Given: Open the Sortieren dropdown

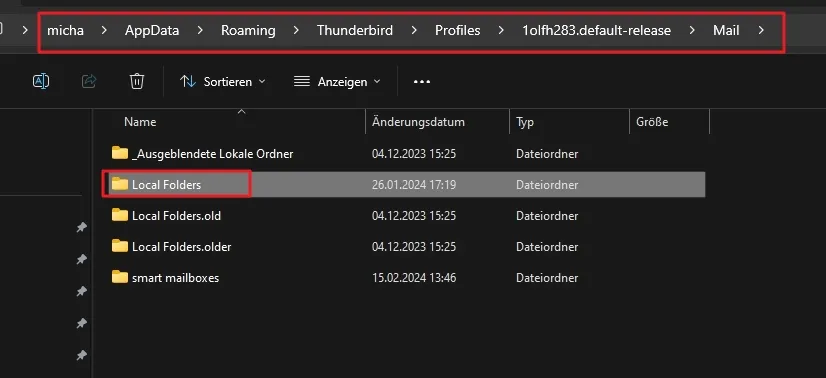Looking at the screenshot, I should (223, 82).
